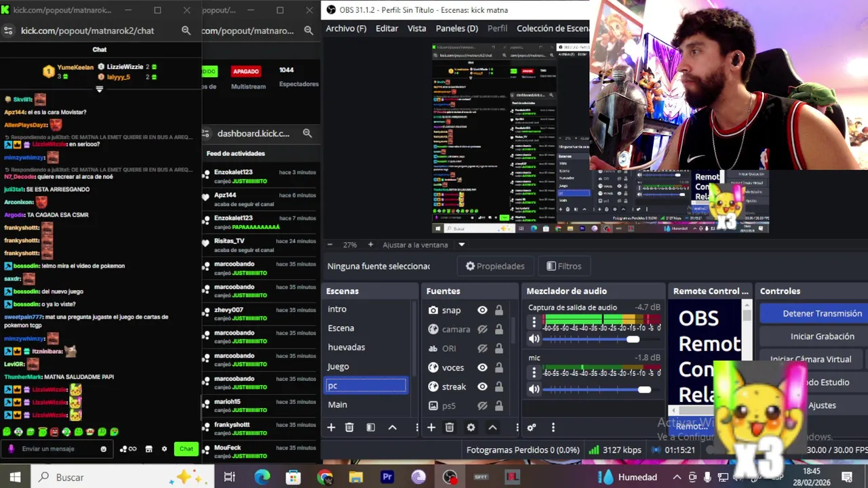The height and width of the screenshot is (488, 868).
Task: Toggle lock on the voces source
Action: tap(499, 367)
